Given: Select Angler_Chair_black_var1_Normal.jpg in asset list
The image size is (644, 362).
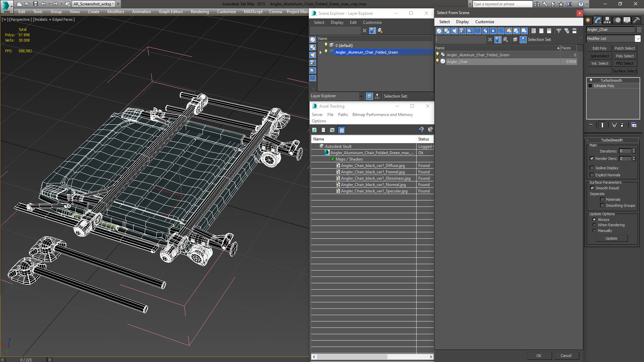Looking at the screenshot, I should coord(373,185).
